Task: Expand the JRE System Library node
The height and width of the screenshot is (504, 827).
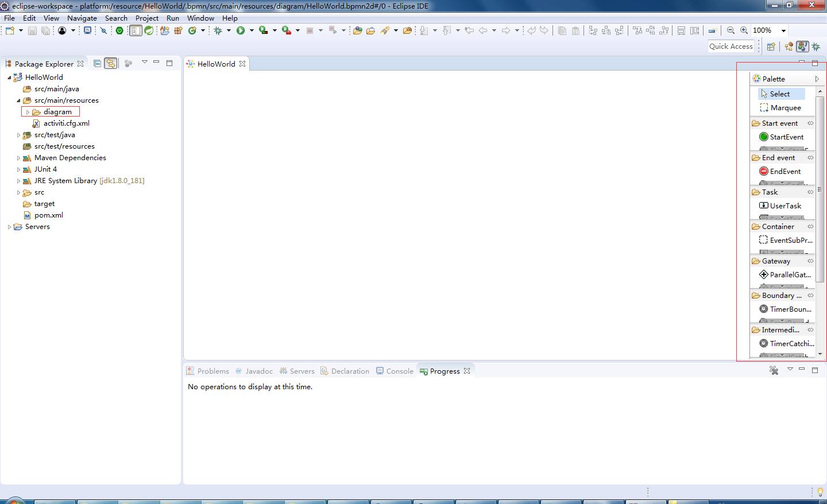Action: 18,181
